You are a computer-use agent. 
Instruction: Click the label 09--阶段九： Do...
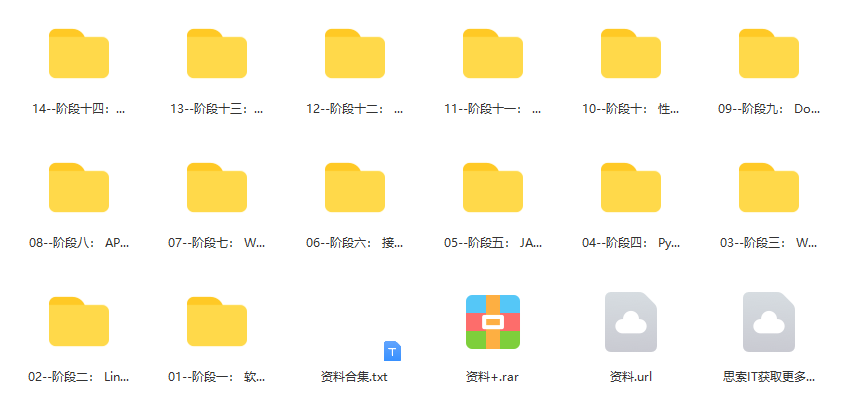tap(768, 109)
